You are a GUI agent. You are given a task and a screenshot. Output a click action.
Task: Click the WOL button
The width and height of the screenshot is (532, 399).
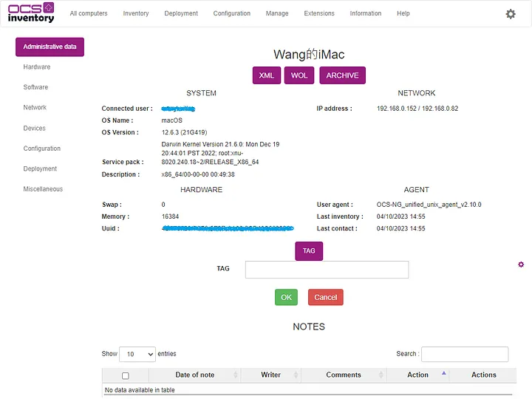click(299, 75)
